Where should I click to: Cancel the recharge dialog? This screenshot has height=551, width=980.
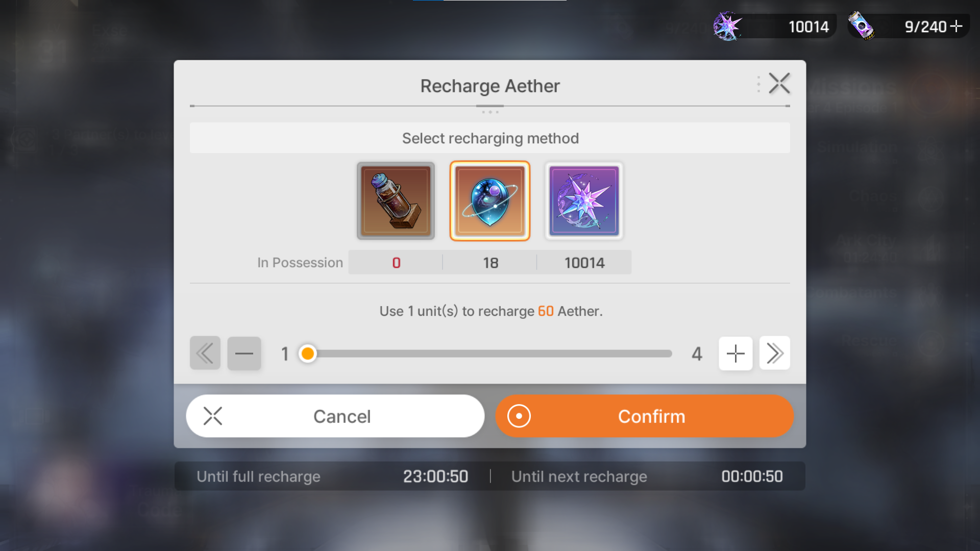coord(335,416)
